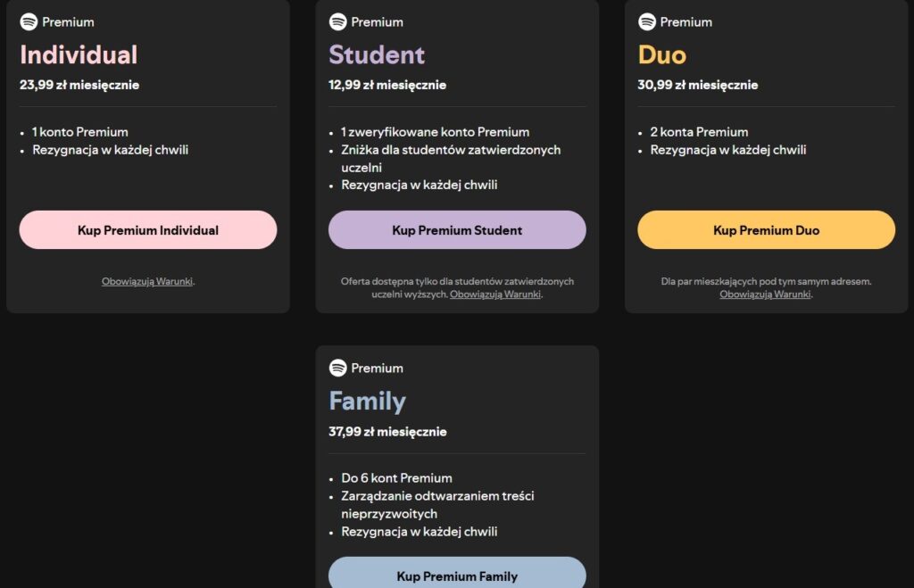Click the Duo plan heading

pyautogui.click(x=661, y=54)
